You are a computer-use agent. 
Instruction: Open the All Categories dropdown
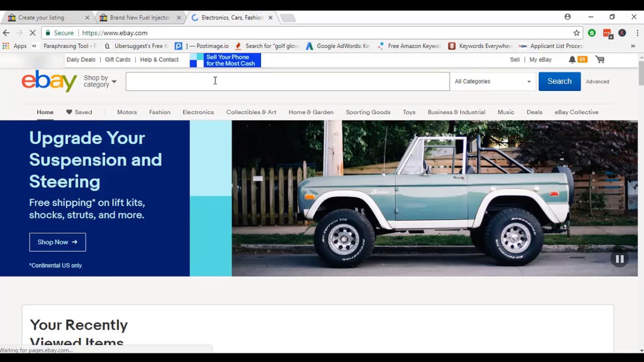point(493,81)
